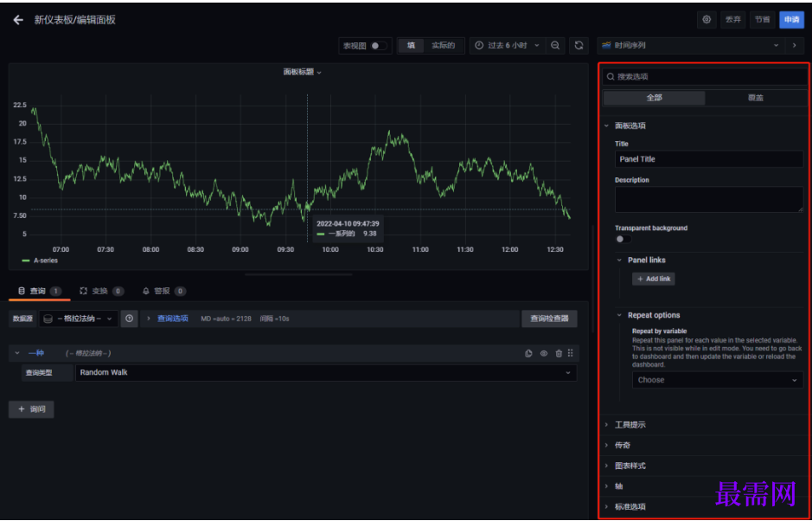This screenshot has height=521, width=812.
Task: Click the Panel Title input field
Action: (708, 159)
